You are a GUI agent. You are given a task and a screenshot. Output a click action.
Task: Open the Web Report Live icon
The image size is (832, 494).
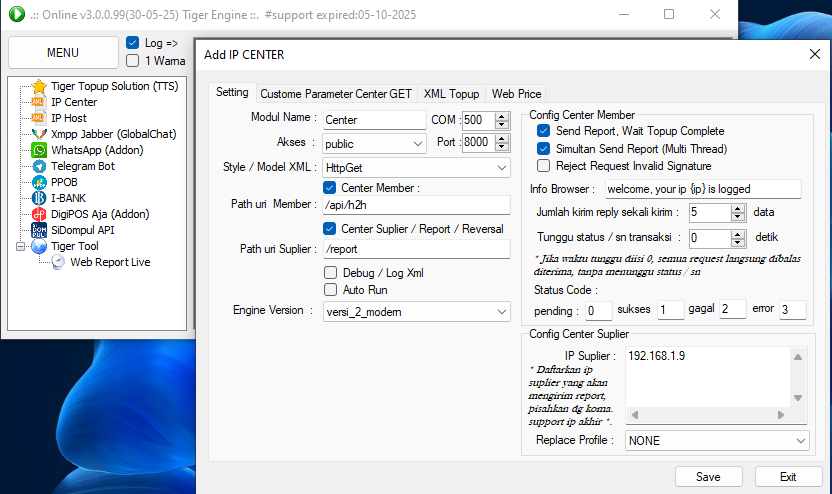[x=59, y=262]
